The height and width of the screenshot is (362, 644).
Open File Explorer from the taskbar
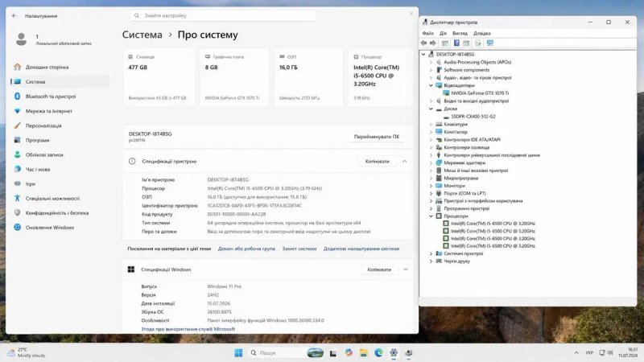click(364, 352)
